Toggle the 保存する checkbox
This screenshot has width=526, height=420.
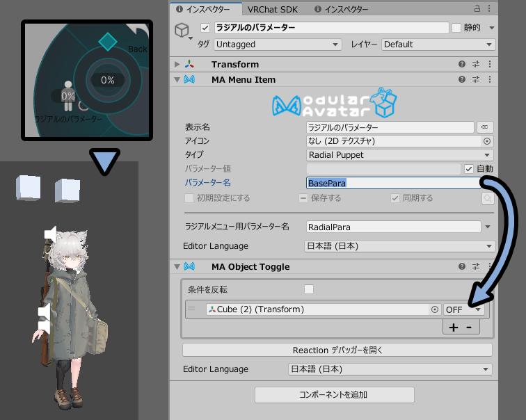click(x=303, y=198)
